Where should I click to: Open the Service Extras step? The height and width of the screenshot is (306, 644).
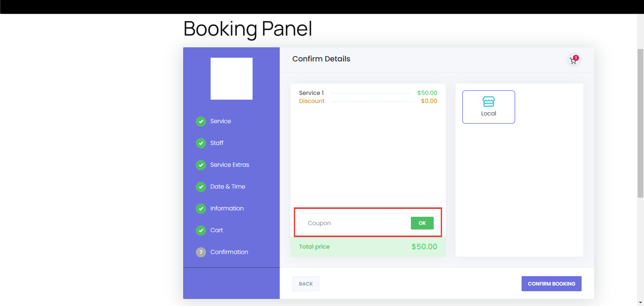pyautogui.click(x=229, y=165)
